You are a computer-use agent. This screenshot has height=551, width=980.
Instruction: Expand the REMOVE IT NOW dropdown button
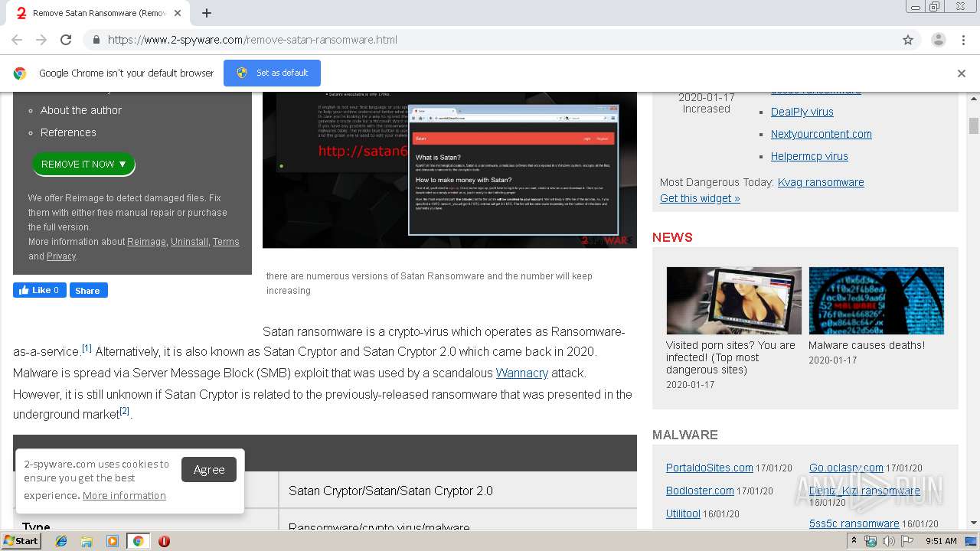point(83,164)
